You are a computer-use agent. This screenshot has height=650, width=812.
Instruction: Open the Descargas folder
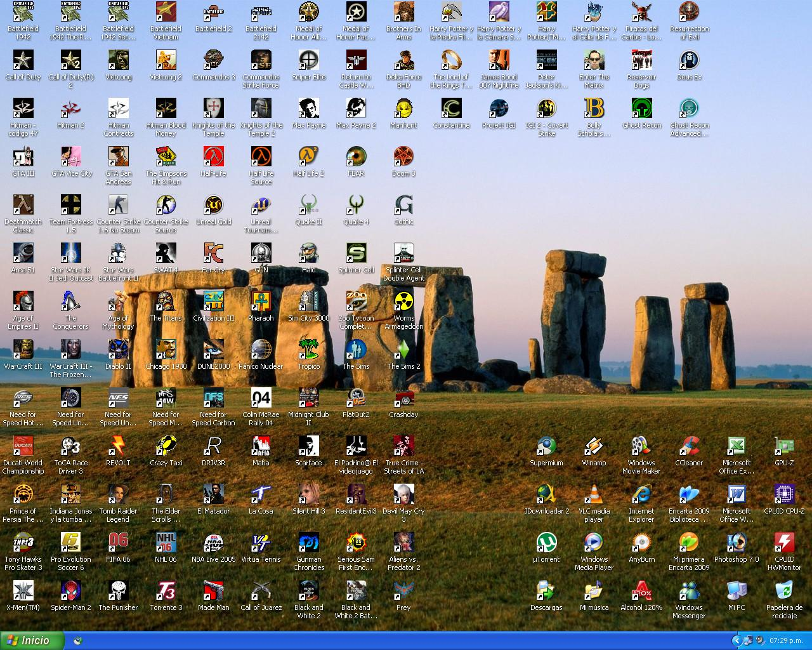pyautogui.click(x=547, y=597)
